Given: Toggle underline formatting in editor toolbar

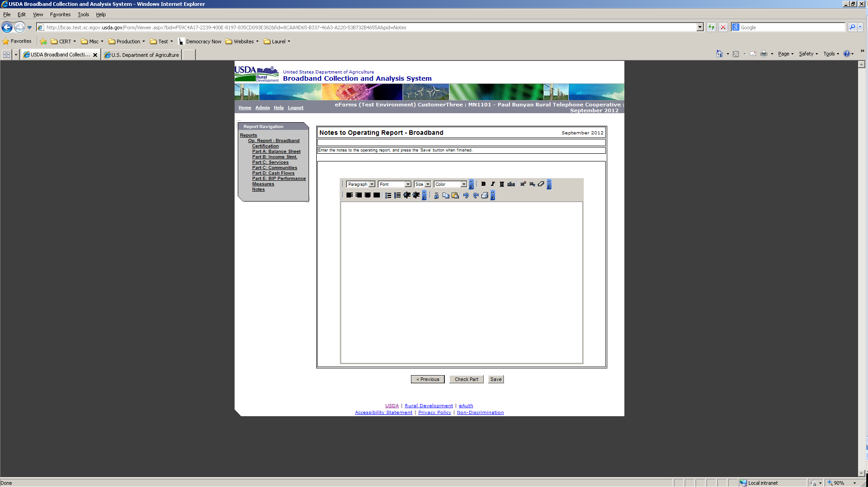Looking at the screenshot, I should [x=502, y=184].
